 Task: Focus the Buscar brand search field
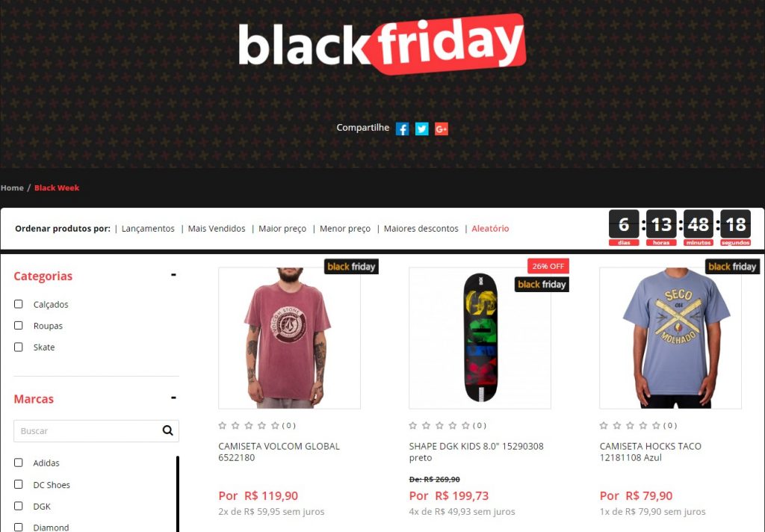[x=88, y=431]
